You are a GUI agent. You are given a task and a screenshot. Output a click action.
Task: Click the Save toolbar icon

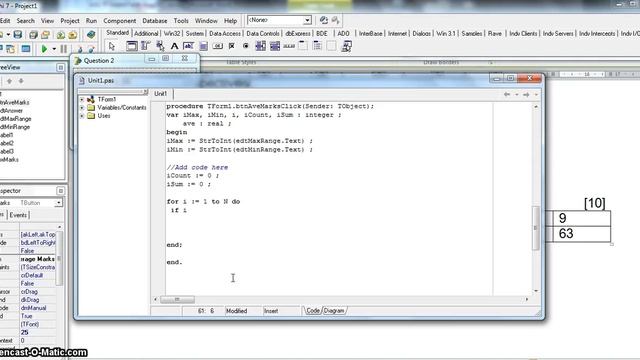pyautogui.click(x=18, y=35)
